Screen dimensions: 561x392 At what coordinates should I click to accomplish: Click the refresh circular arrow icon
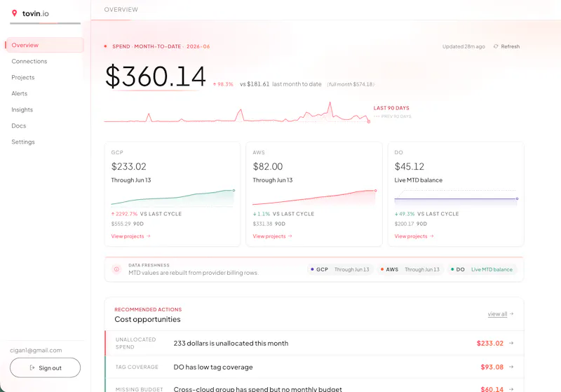pos(496,46)
